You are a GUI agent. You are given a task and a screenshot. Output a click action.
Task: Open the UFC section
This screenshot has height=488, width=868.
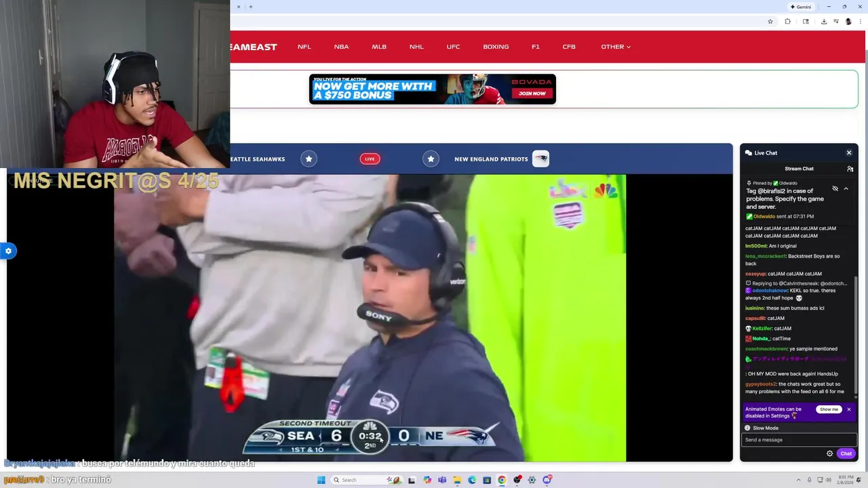[453, 47]
